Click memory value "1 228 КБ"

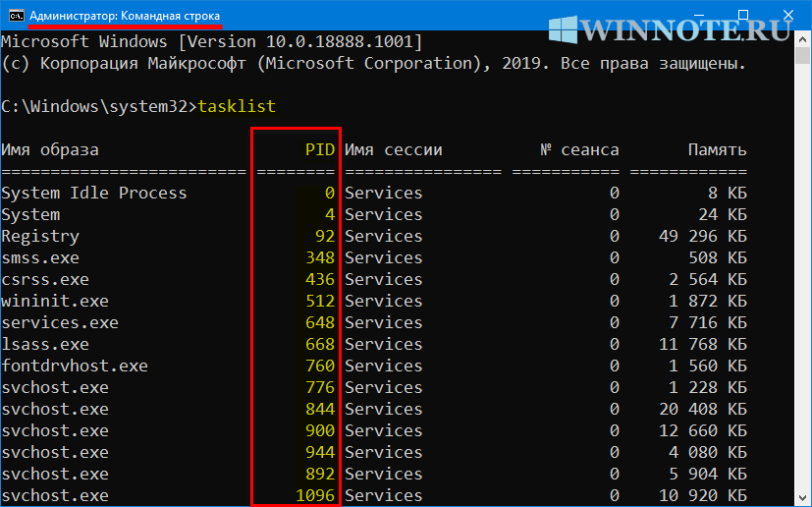click(x=708, y=387)
